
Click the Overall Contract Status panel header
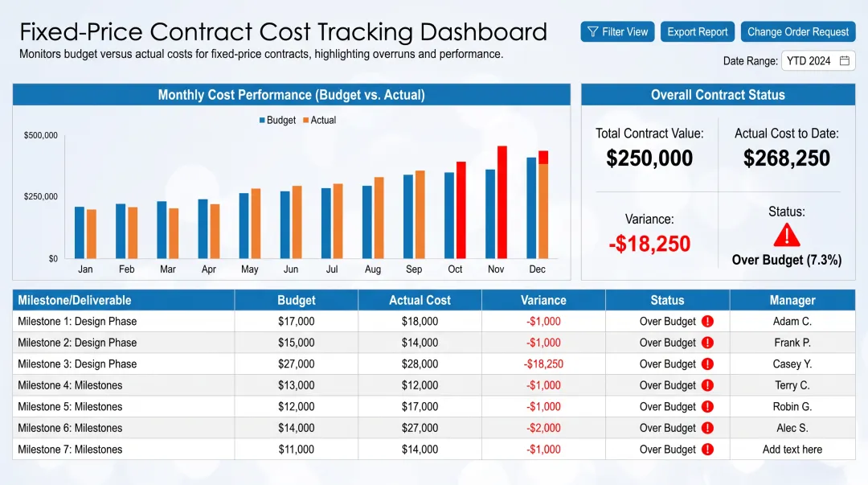(x=718, y=95)
